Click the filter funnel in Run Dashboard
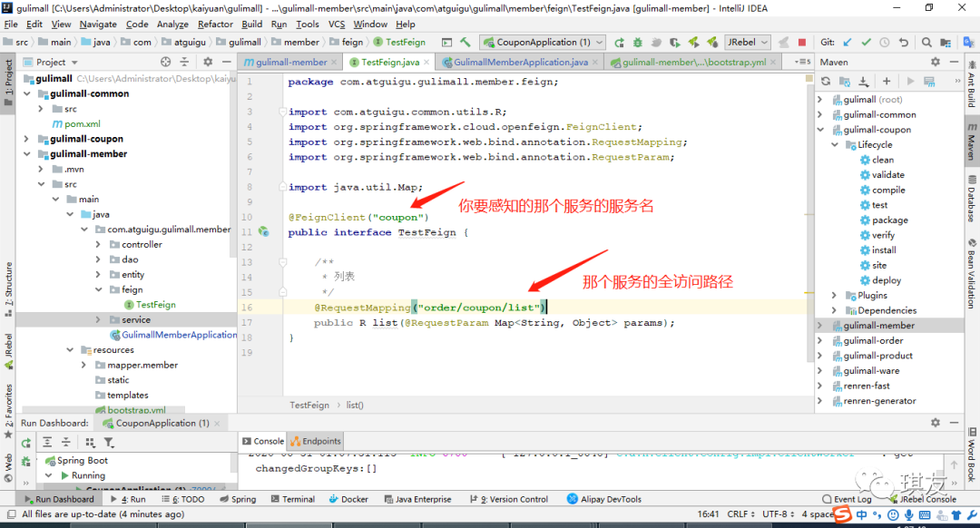 (109, 443)
